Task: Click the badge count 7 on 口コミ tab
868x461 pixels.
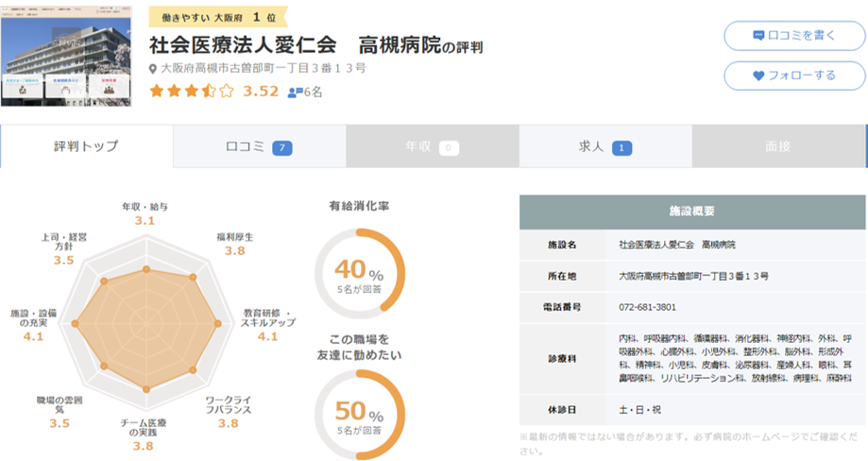Action: [x=281, y=147]
